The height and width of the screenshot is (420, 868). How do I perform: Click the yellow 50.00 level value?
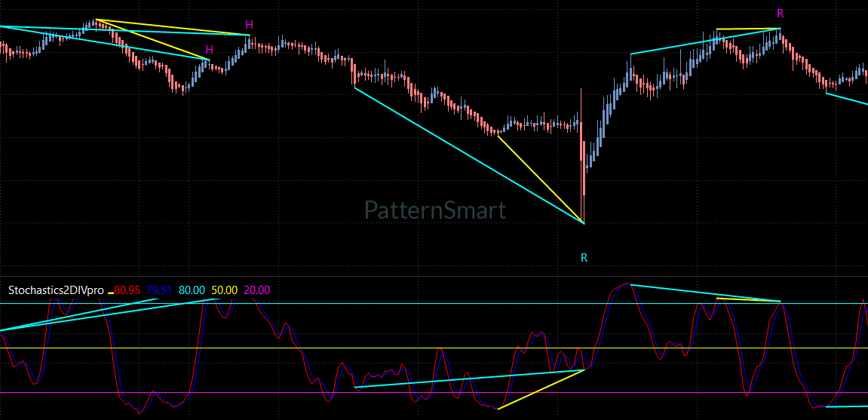pos(224,290)
